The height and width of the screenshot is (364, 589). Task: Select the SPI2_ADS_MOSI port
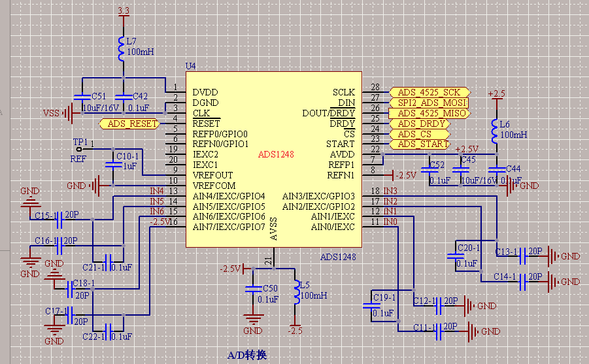(x=429, y=103)
